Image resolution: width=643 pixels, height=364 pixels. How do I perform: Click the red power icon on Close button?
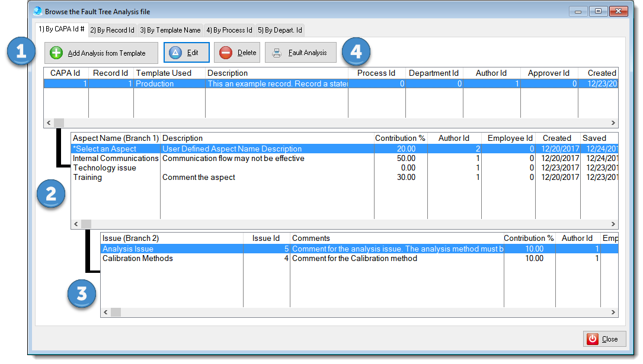pos(594,339)
